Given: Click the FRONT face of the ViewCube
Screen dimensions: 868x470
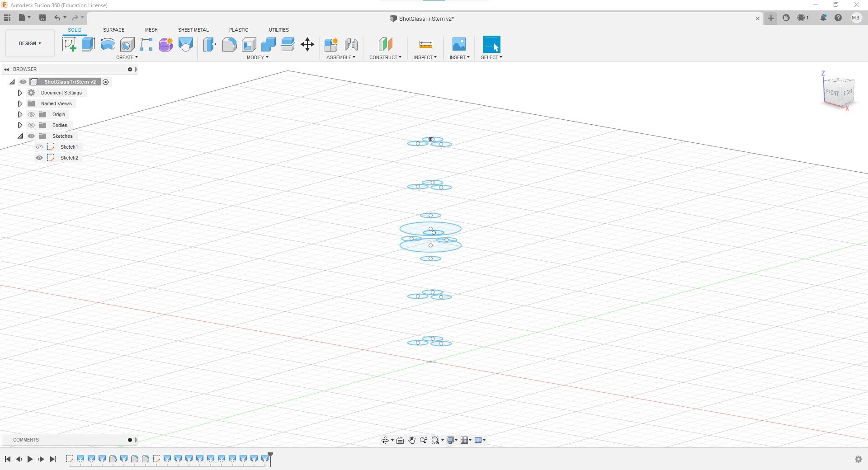Looking at the screenshot, I should 832,93.
